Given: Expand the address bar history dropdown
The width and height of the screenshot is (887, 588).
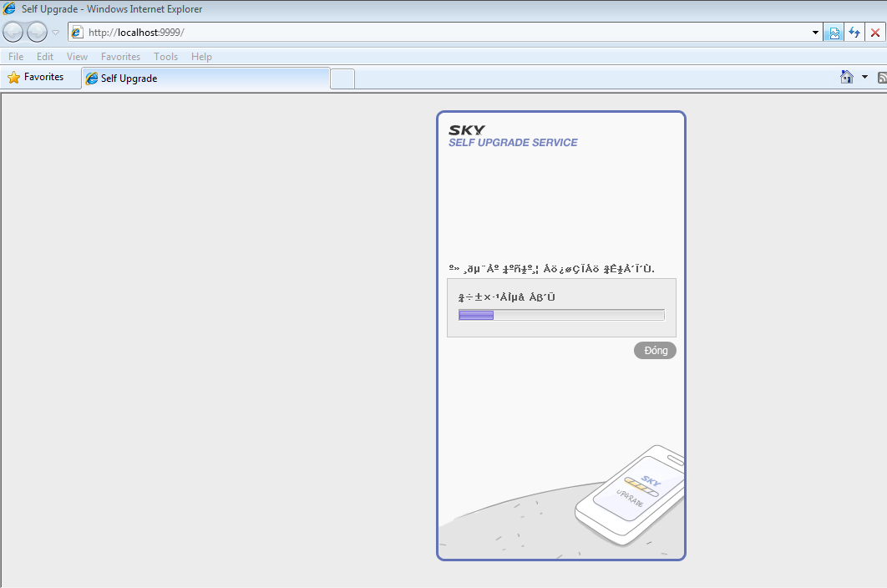Looking at the screenshot, I should pos(816,33).
